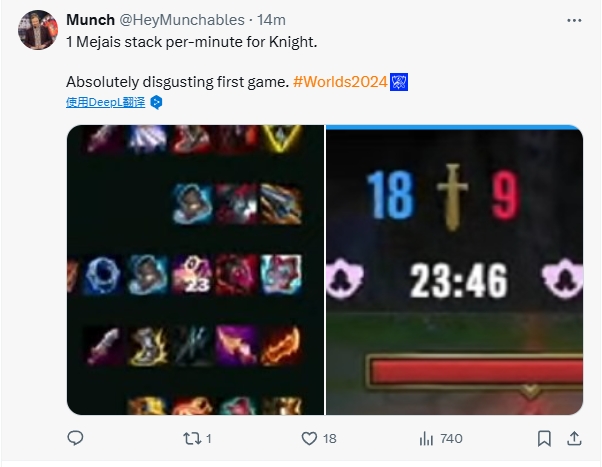
Task: Click the Worlds 2024 hashtag emoji icon
Action: (x=399, y=82)
